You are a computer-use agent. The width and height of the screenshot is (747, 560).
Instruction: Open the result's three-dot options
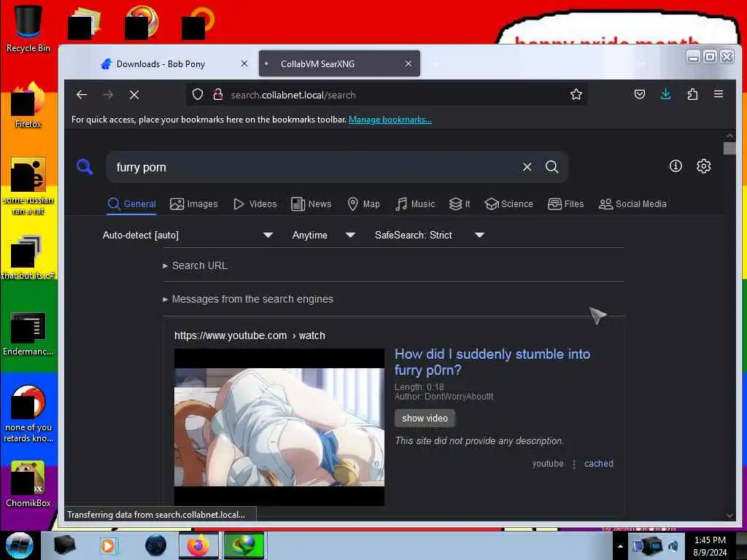[x=574, y=464]
